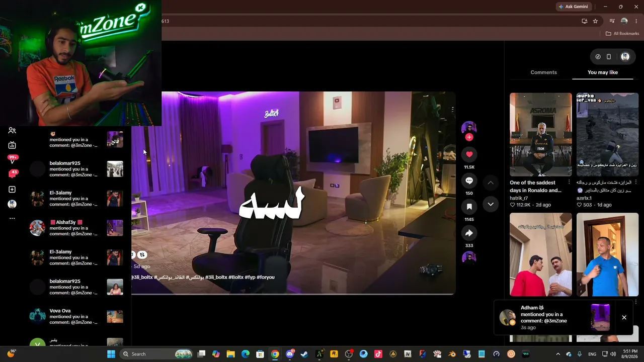Open Chrome media controls icon
This screenshot has width=644, height=362.
(x=612, y=21)
